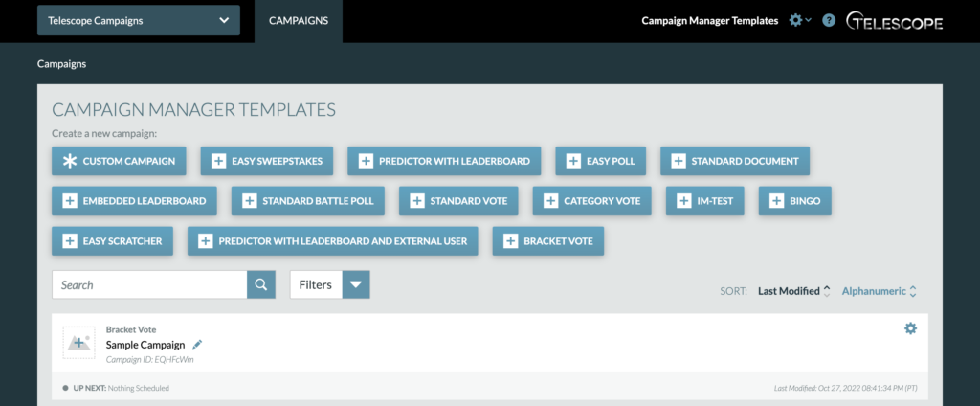Click the pencil icon beside Sample Campaign
Image resolution: width=980 pixels, height=406 pixels.
(x=198, y=345)
